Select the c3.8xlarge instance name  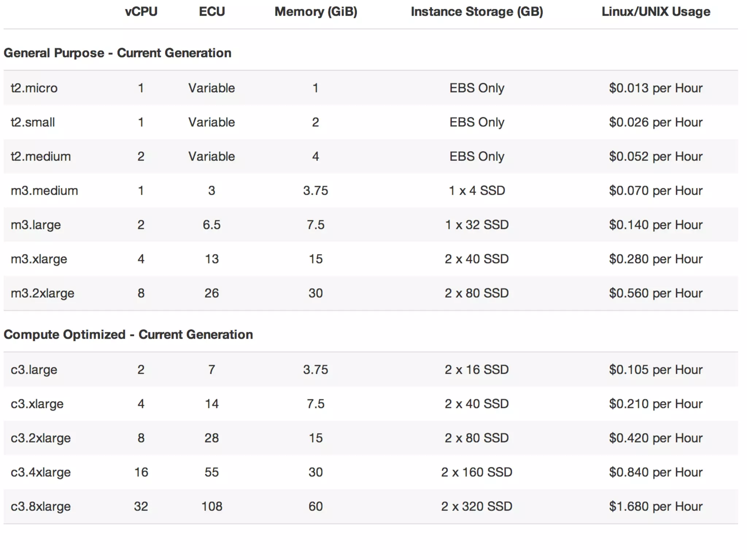pyautogui.click(x=40, y=506)
